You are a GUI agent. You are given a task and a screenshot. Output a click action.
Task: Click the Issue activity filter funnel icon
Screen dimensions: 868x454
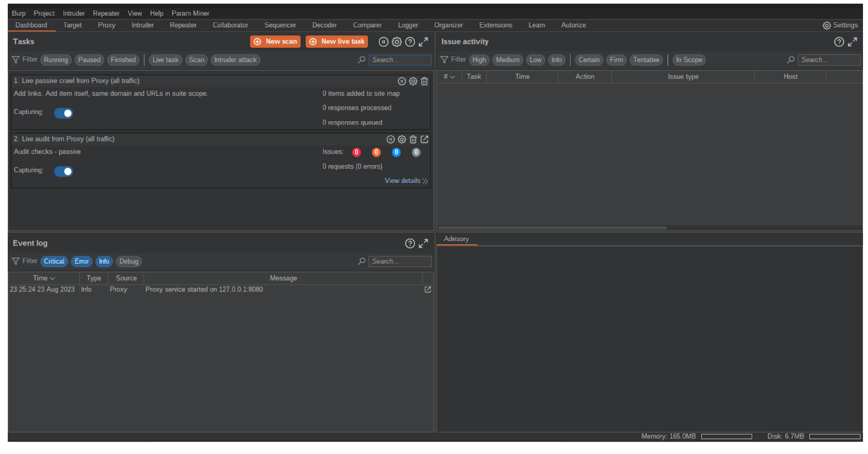coord(444,60)
